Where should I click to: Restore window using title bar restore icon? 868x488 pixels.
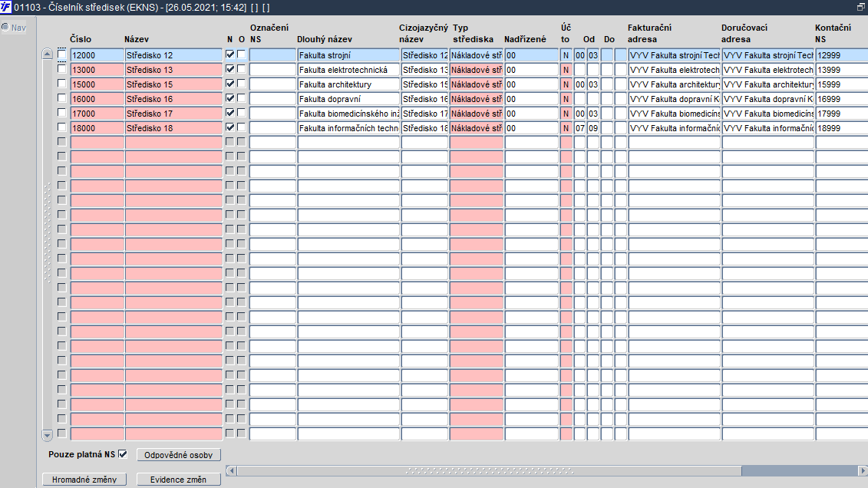[x=861, y=7]
